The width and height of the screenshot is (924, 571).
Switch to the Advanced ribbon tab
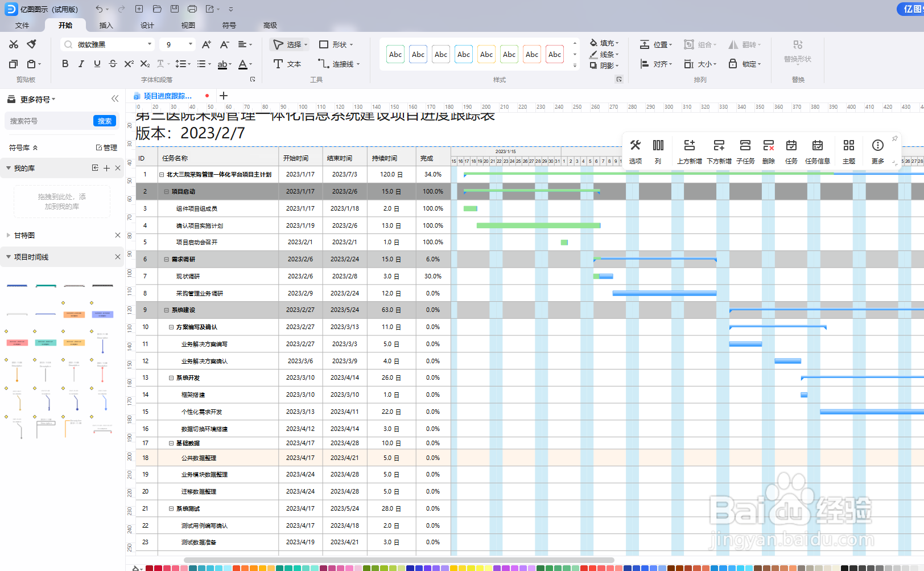coord(270,25)
